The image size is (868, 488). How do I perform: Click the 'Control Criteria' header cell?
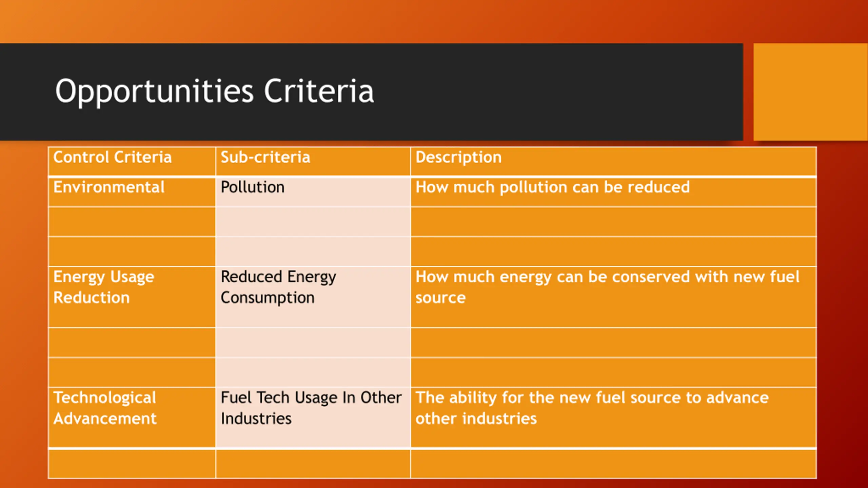132,162
